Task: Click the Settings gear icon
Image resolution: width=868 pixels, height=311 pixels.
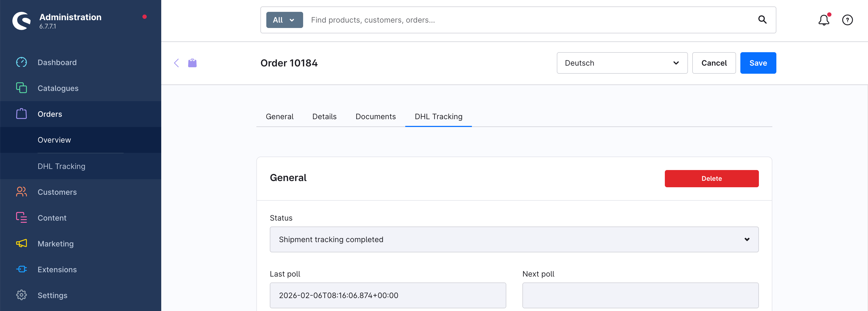Action: pyautogui.click(x=21, y=295)
